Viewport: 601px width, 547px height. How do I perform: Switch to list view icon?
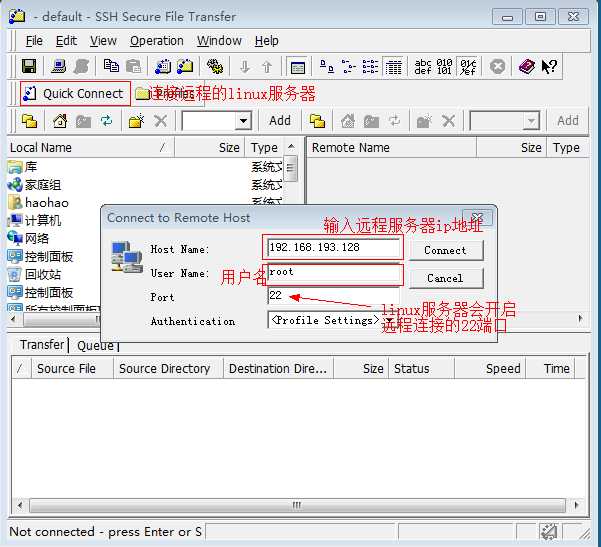point(370,67)
